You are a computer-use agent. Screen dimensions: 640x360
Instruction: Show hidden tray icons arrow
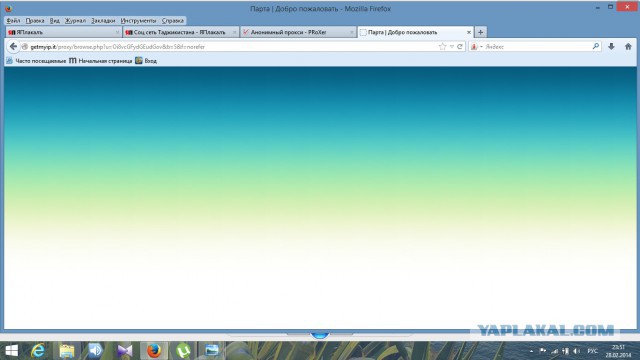[531, 351]
